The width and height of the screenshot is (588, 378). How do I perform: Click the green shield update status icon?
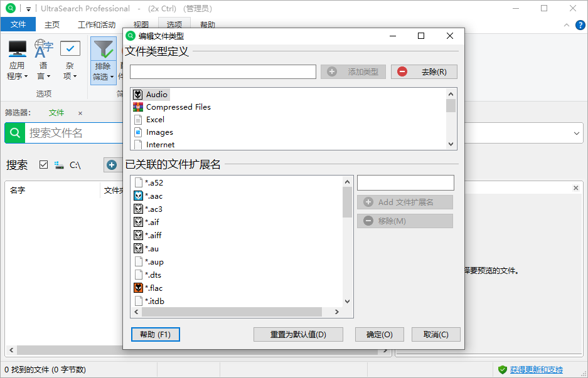pyautogui.click(x=501, y=370)
